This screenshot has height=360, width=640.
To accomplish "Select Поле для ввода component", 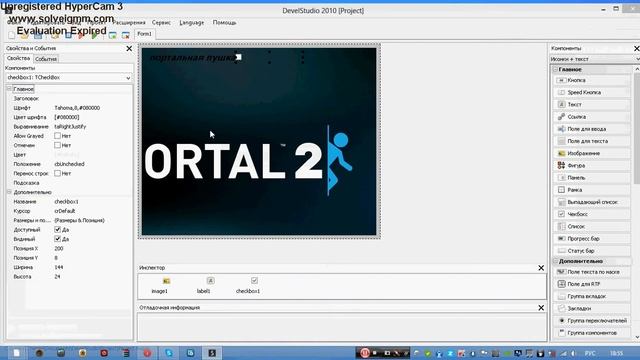I will [591, 129].
